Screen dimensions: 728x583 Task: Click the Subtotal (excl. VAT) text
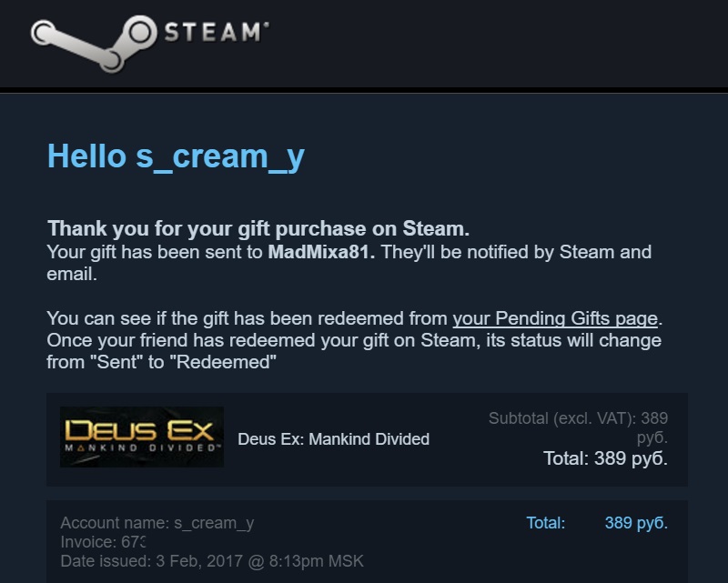tap(564, 419)
